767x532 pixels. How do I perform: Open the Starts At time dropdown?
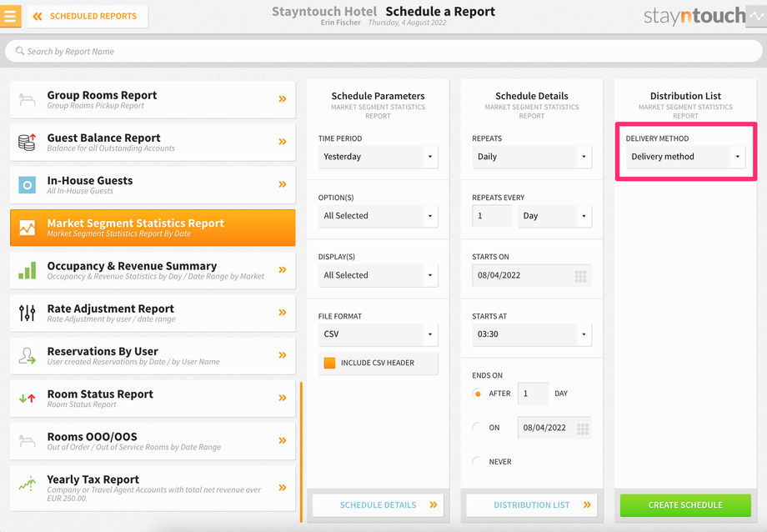[x=532, y=334]
